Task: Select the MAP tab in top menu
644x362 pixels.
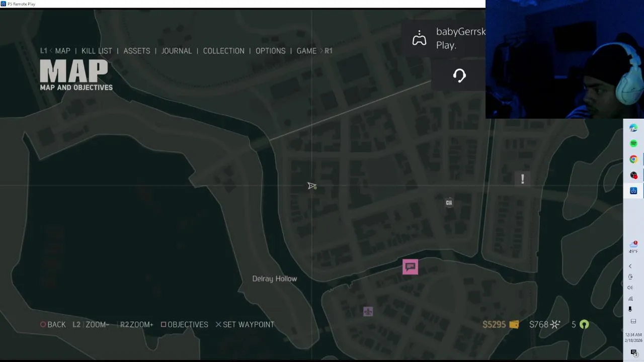Action: [62, 51]
